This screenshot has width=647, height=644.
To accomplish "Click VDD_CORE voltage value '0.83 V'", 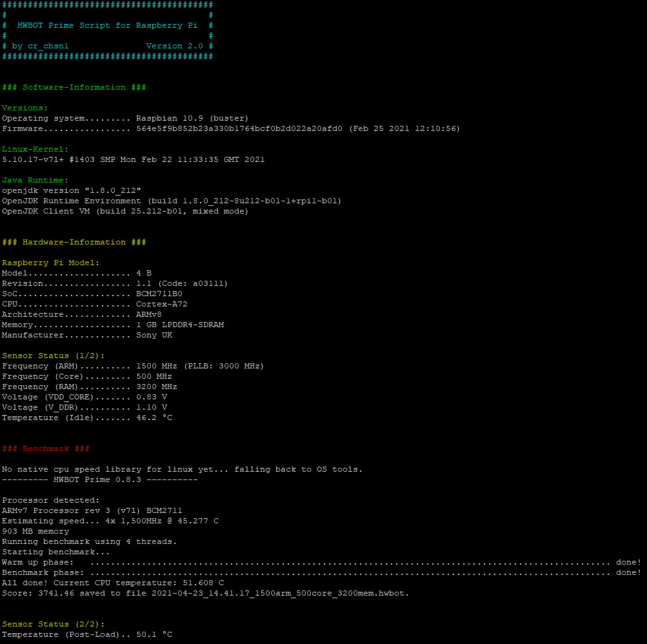I will [152, 397].
